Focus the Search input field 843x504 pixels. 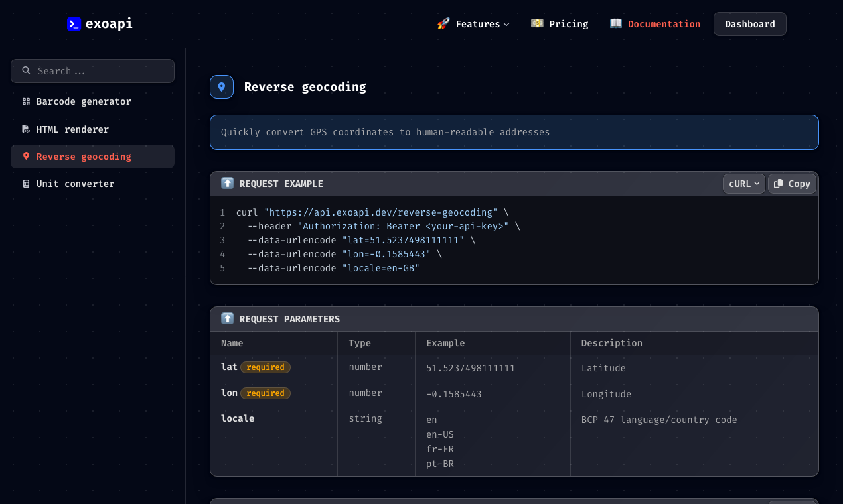92,71
